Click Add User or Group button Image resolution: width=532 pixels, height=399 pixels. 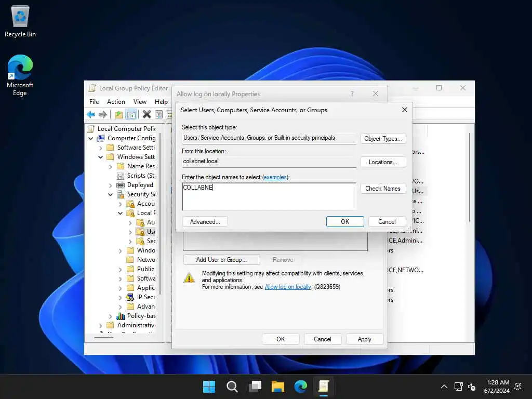click(221, 260)
